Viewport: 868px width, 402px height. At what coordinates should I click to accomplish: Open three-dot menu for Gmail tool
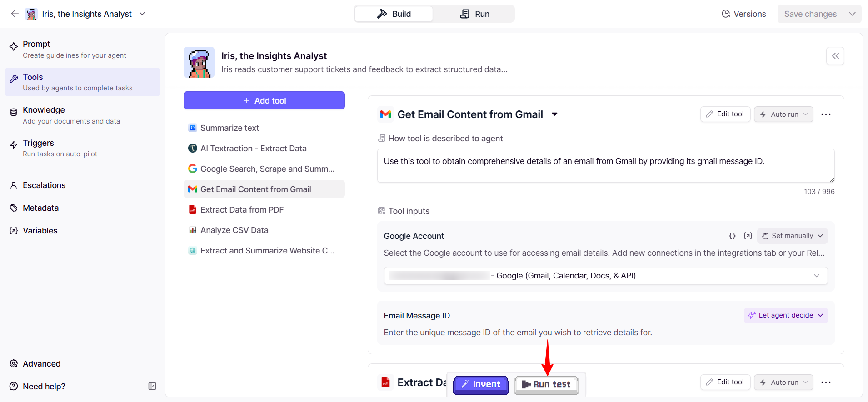(826, 114)
